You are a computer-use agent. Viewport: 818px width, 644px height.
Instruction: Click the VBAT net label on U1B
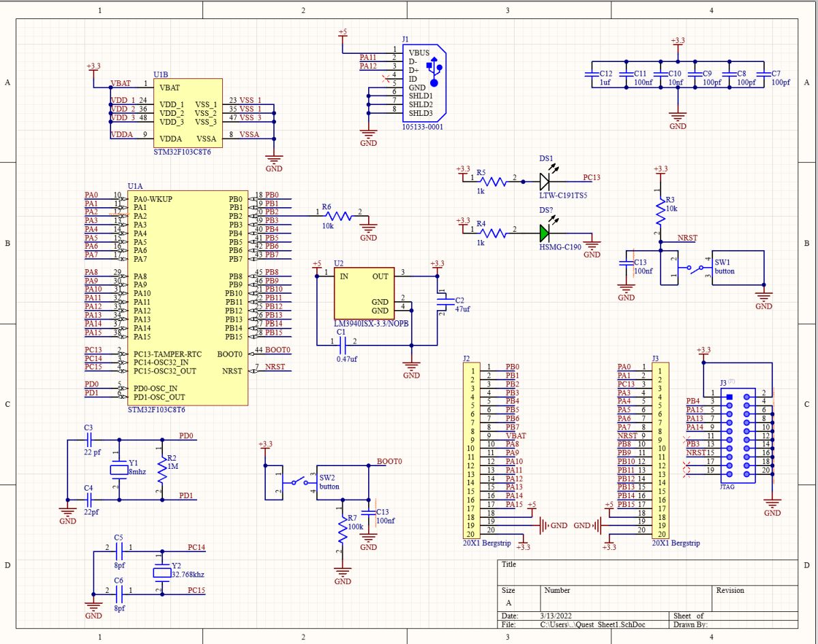[121, 83]
